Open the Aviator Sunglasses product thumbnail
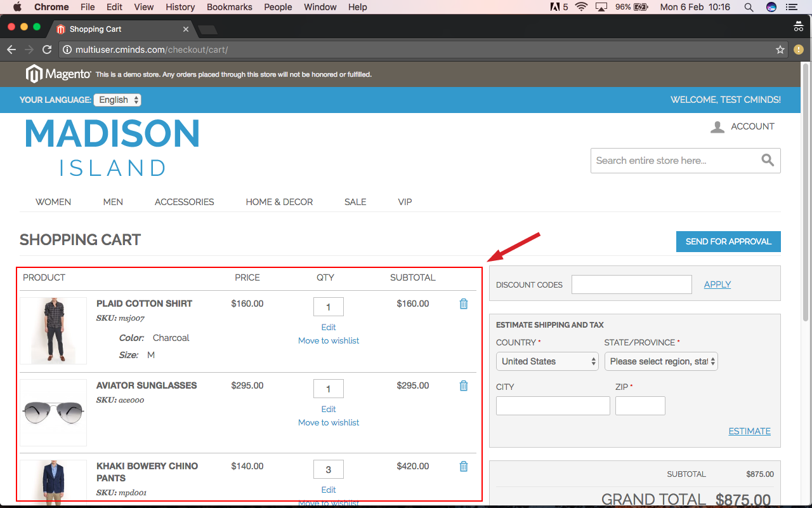Viewport: 812px width, 508px height. click(53, 413)
